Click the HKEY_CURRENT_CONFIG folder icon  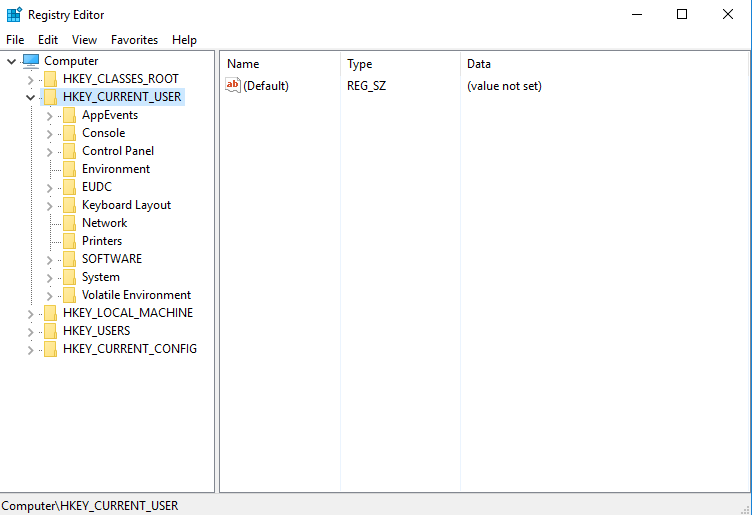point(50,349)
